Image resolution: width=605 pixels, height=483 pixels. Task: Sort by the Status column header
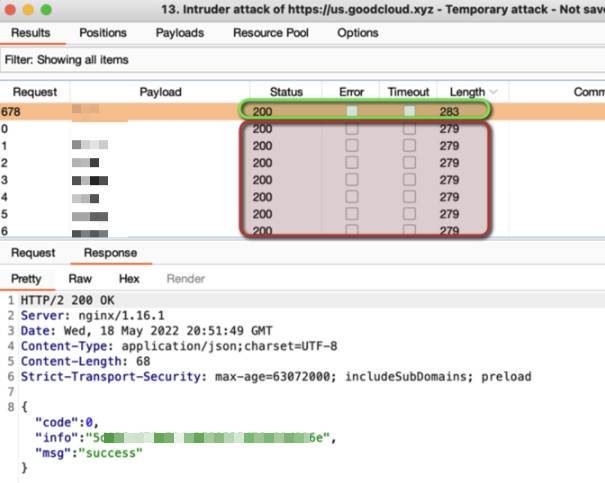click(x=286, y=92)
